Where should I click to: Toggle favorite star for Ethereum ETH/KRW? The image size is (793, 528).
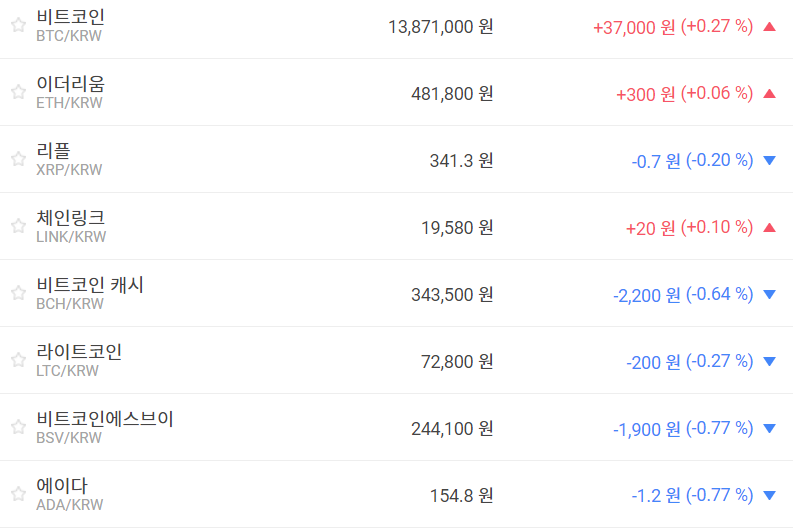(x=18, y=92)
